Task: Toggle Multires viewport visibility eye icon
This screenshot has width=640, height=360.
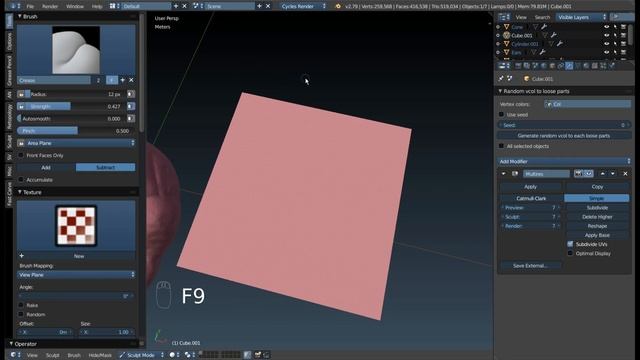Action: pyautogui.click(x=588, y=173)
